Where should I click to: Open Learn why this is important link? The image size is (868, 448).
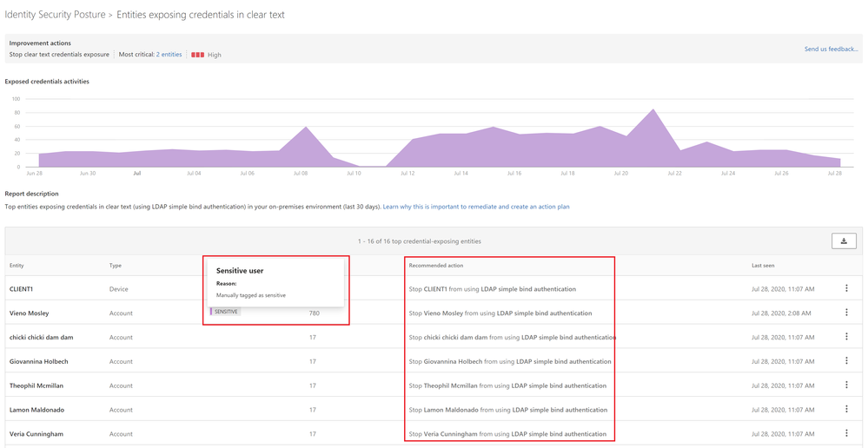[476, 207]
